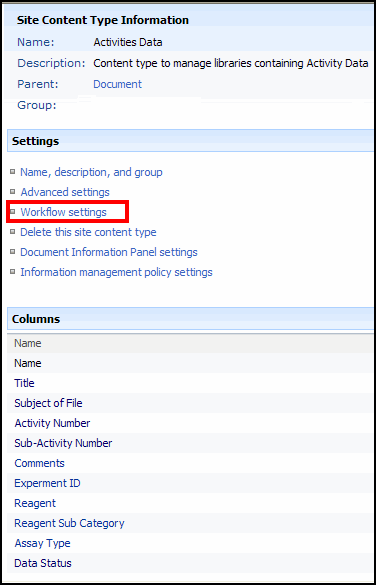Click the bullet beside Delete this site content type
This screenshot has width=376, height=585.
point(13,232)
